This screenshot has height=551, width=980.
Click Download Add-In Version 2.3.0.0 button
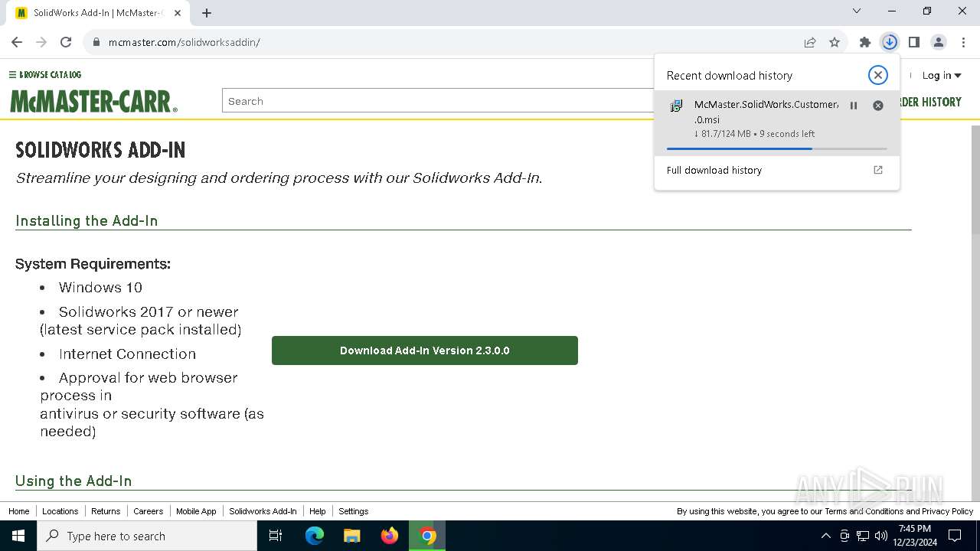tap(425, 350)
